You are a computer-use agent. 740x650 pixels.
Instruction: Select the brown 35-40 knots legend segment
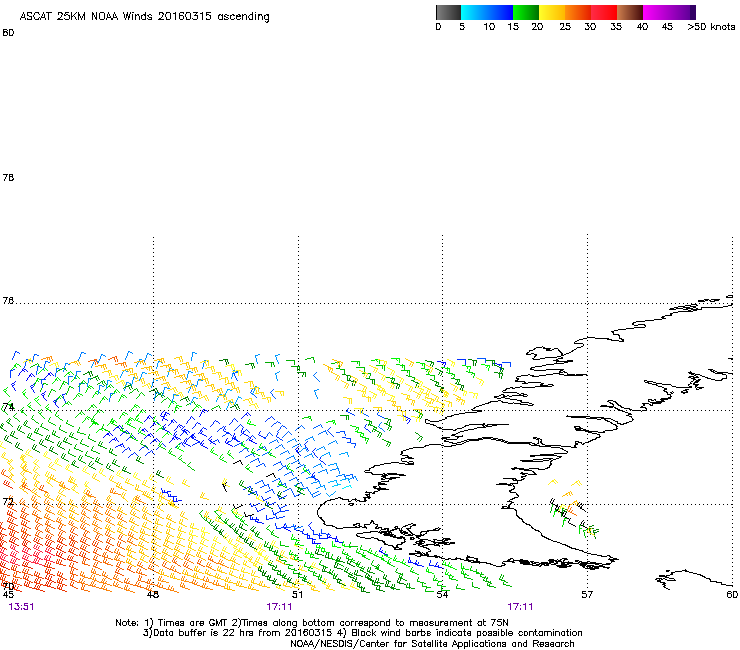coord(630,12)
